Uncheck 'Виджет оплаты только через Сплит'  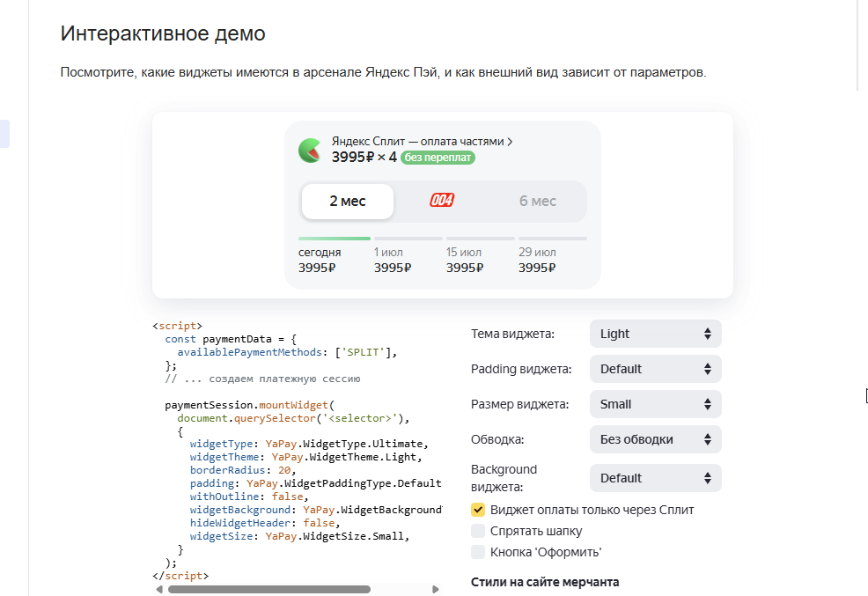[478, 510]
